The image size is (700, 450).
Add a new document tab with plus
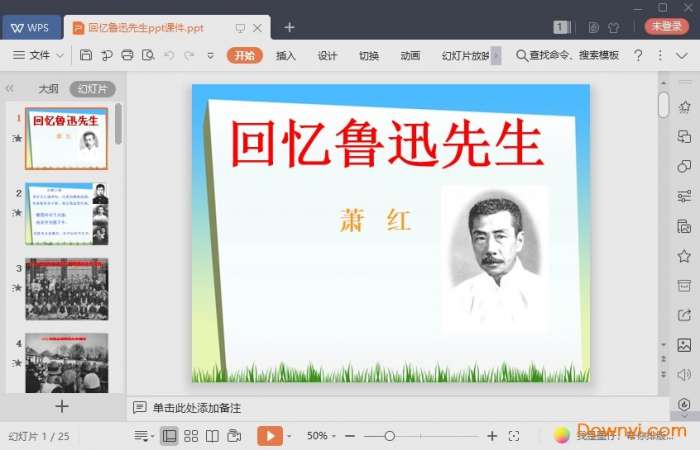289,27
